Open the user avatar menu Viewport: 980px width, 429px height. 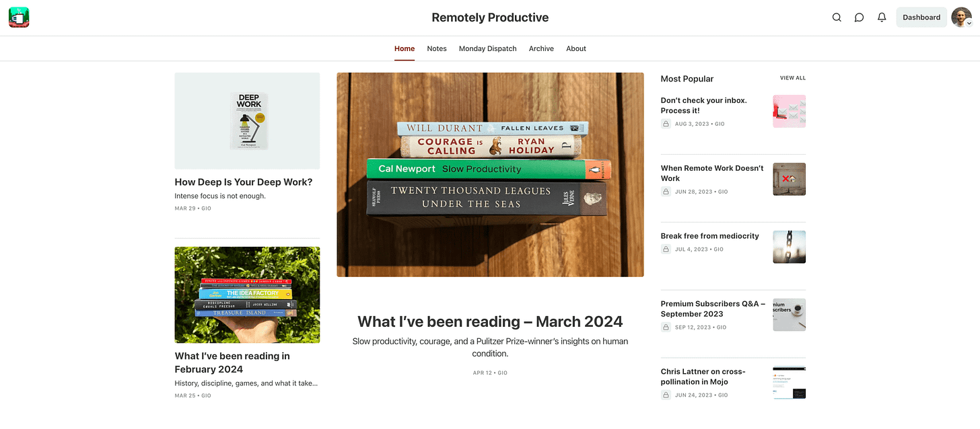click(x=961, y=17)
